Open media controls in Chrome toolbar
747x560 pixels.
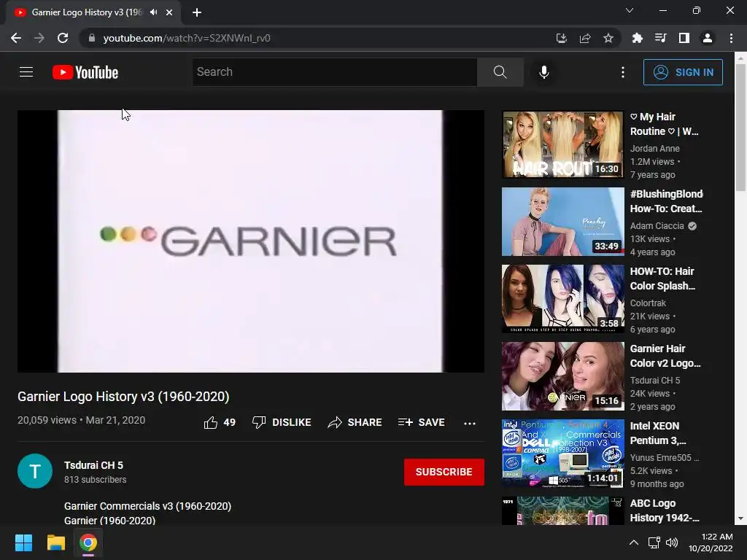click(x=660, y=38)
